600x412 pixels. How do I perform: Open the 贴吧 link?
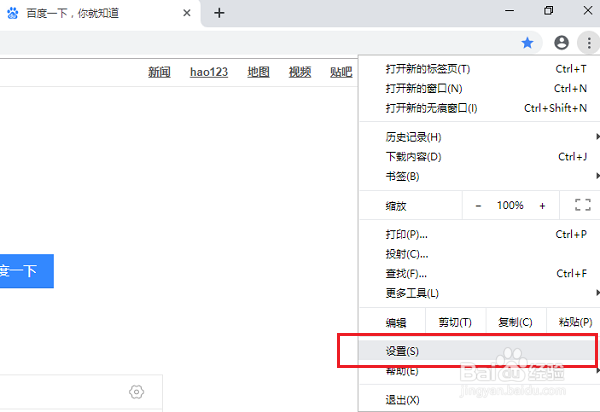(341, 72)
